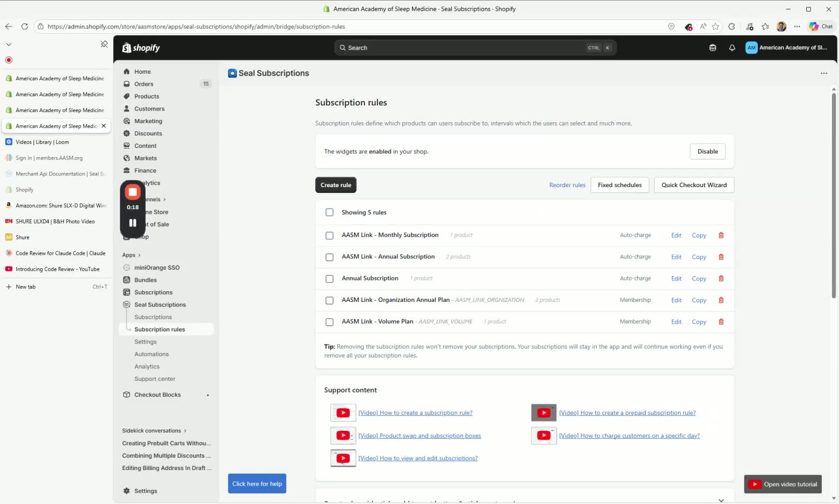Delete the AASM Link - Organization Annual Plan rule

coord(721,300)
